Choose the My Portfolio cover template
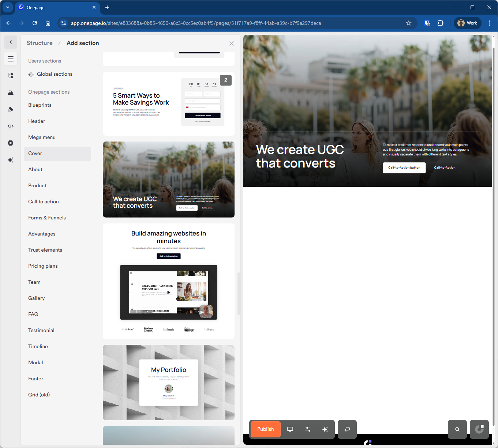 coord(169,383)
